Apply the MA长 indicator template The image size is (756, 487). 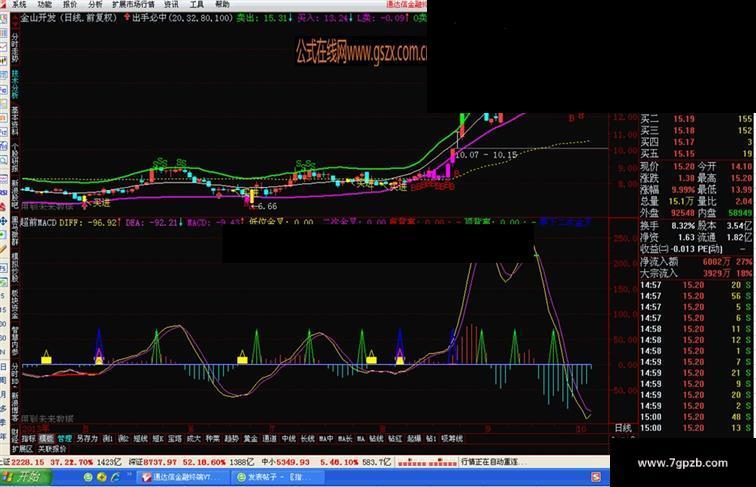(x=345, y=439)
